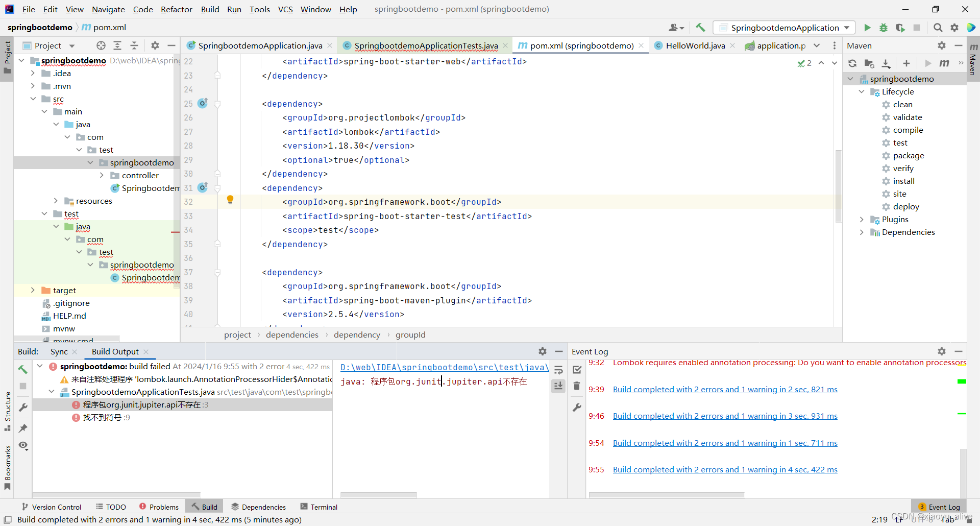Hide the Project tool window
980x526 pixels.
point(171,45)
